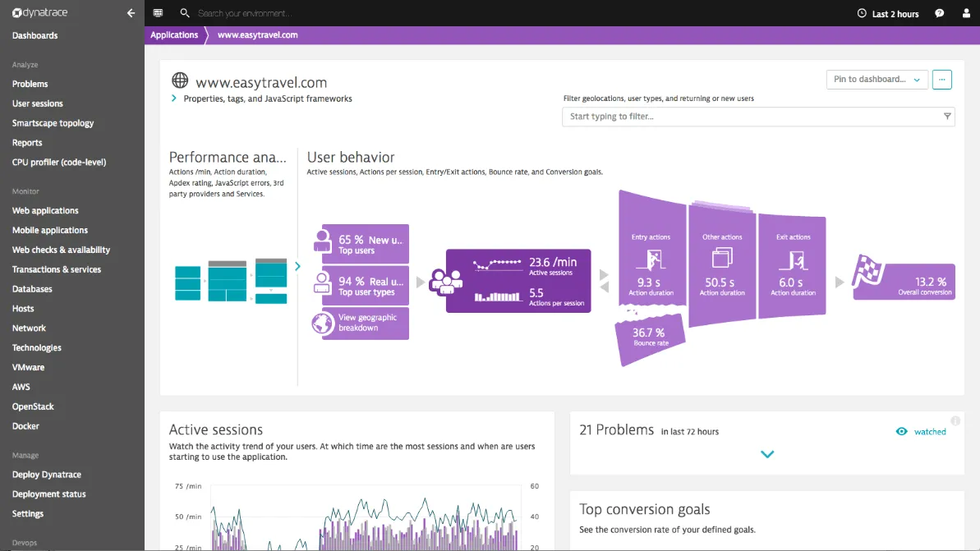Open Applications in the breadcrumb bar
This screenshot has height=551, width=980.
point(173,34)
